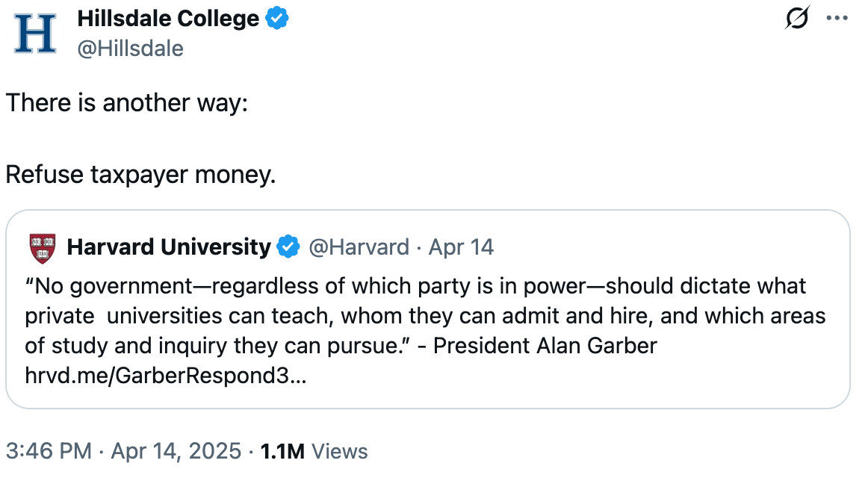This screenshot has width=868, height=478.
Task: Click the Views label beside 1.1M
Action: tap(340, 451)
